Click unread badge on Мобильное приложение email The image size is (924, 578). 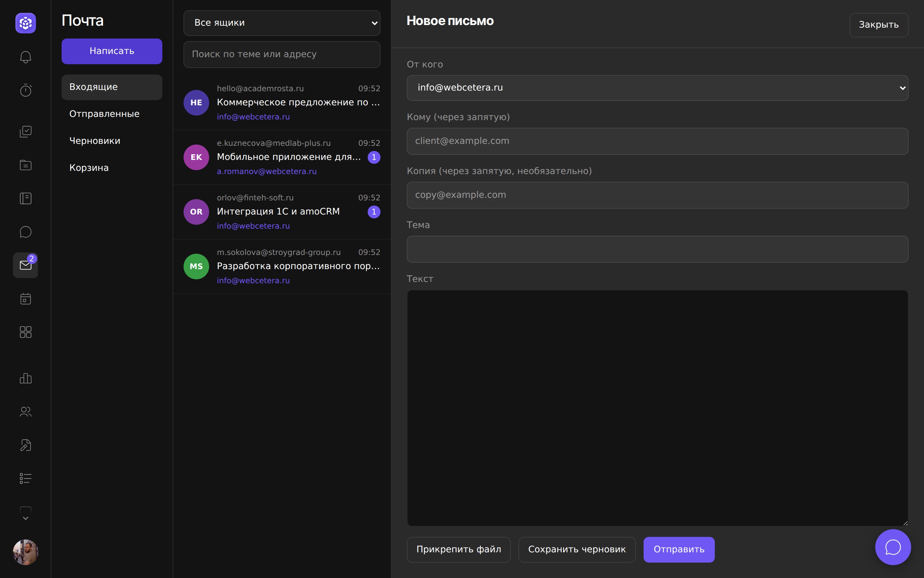click(x=374, y=157)
